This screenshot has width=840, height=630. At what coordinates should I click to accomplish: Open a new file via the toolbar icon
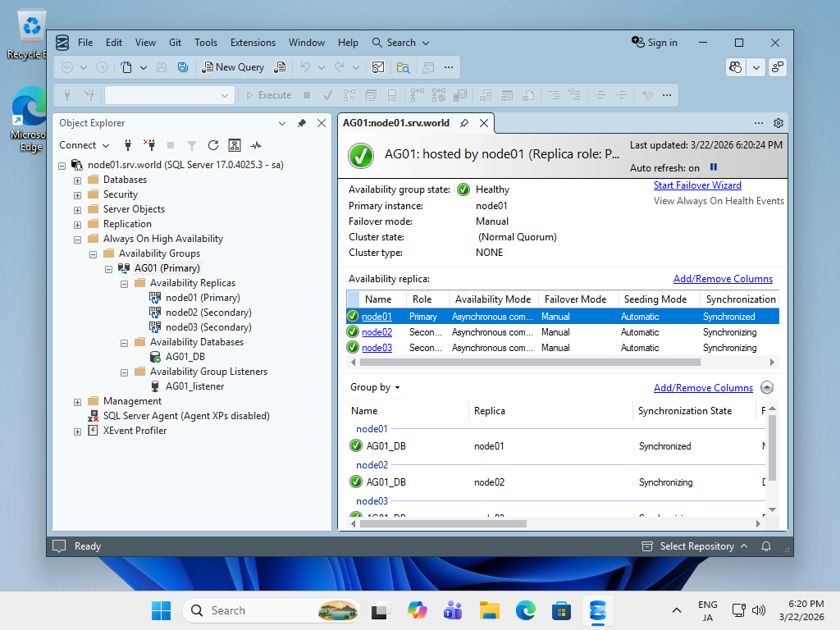pos(126,67)
